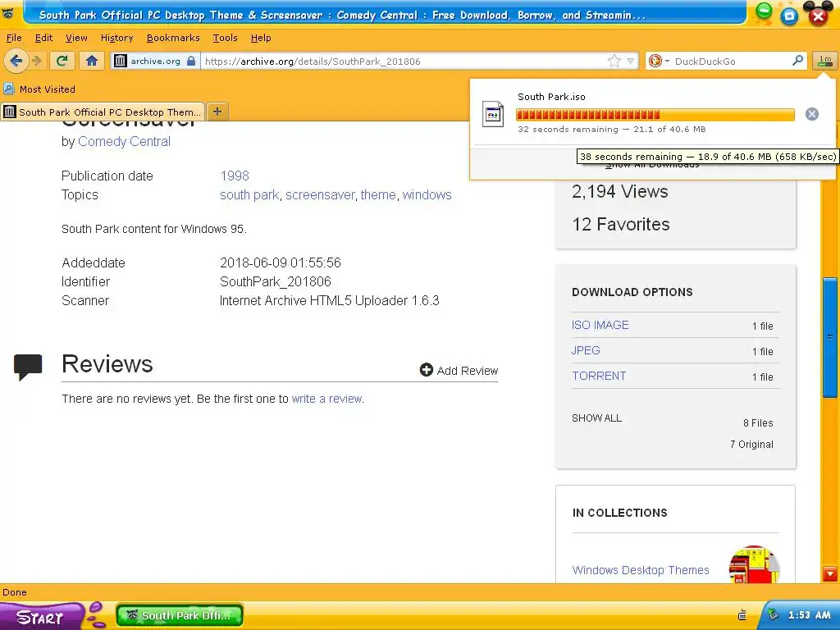
Task: Click the South Park Offi... taskbar button
Action: [180, 615]
